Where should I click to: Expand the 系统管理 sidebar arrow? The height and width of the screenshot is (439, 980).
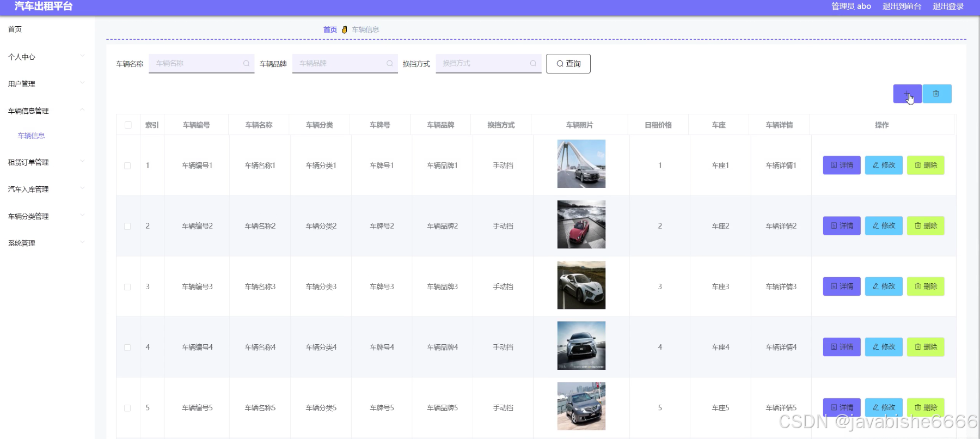pos(82,242)
